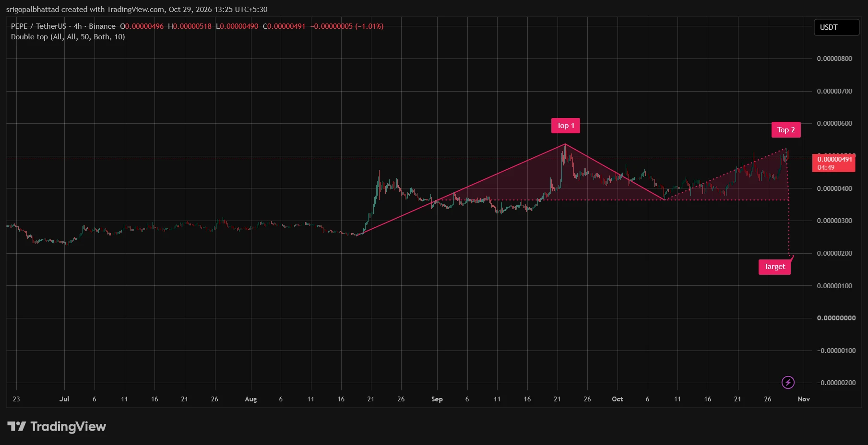Screen dimensions: 868x445
Task: Click the current price label 0.00000491
Action: (x=835, y=163)
